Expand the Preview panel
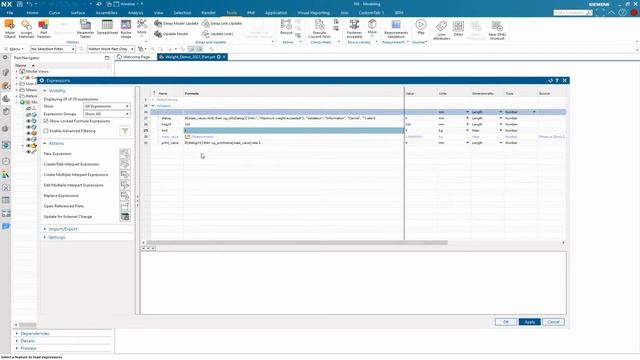Screen dimensions: 640x360 pos(28,348)
